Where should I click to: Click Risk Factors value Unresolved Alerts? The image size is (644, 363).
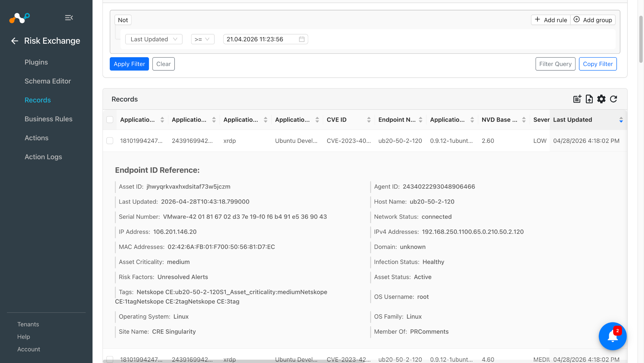(183, 277)
